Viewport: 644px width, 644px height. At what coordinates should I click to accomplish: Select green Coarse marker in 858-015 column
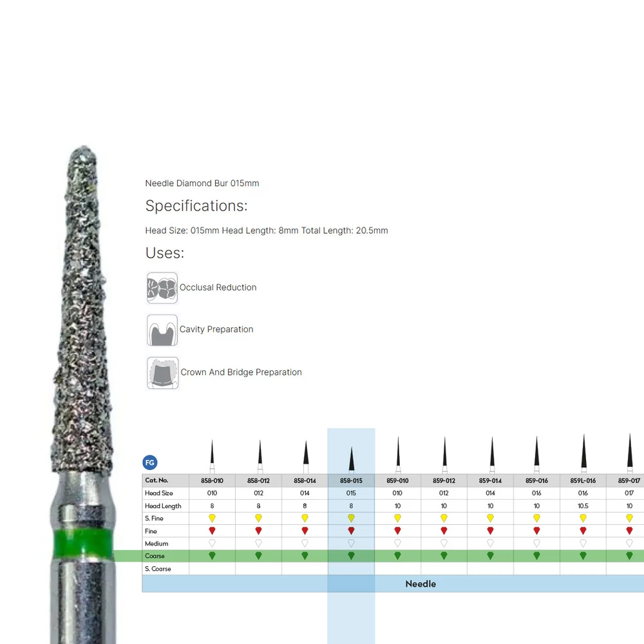(351, 556)
